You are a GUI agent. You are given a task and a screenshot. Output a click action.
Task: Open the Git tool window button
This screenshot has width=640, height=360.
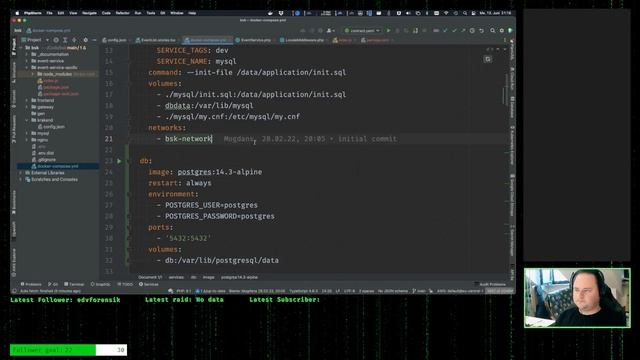[53, 284]
